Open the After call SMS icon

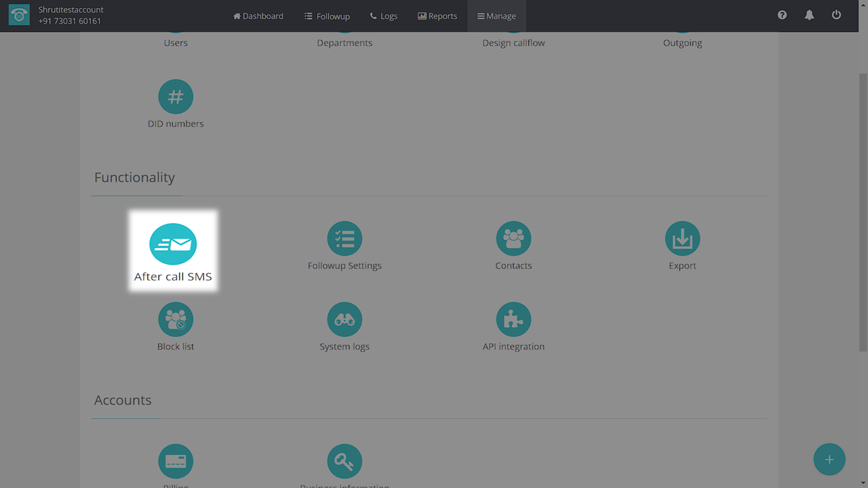point(173,244)
